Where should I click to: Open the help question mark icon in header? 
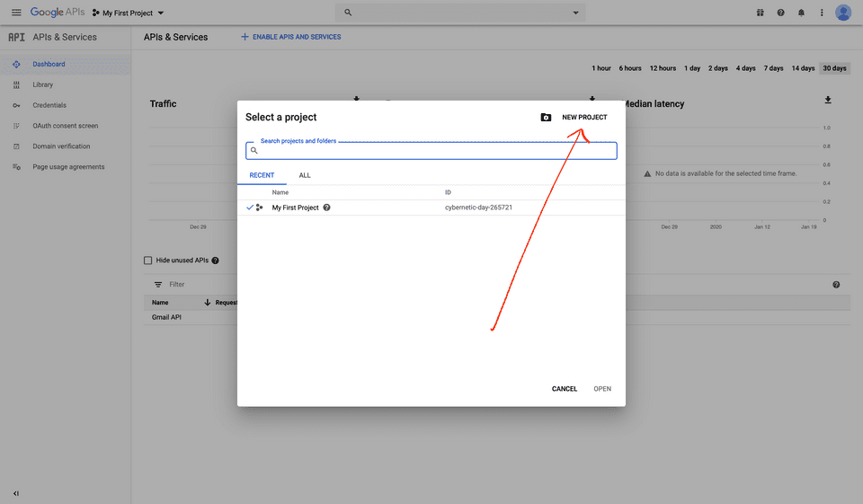tap(780, 12)
